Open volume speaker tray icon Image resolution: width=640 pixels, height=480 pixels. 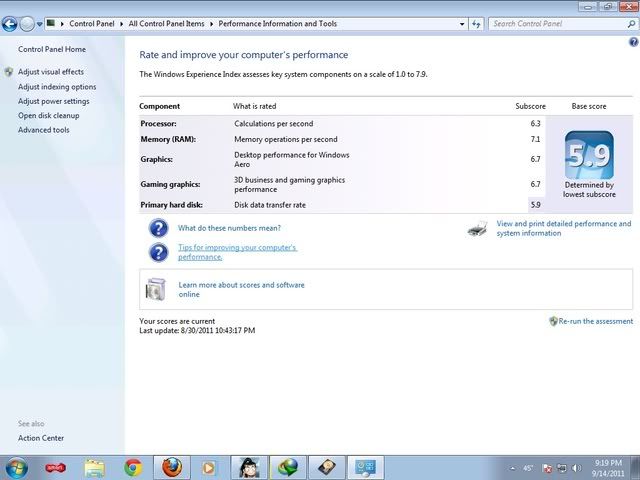tap(576, 468)
